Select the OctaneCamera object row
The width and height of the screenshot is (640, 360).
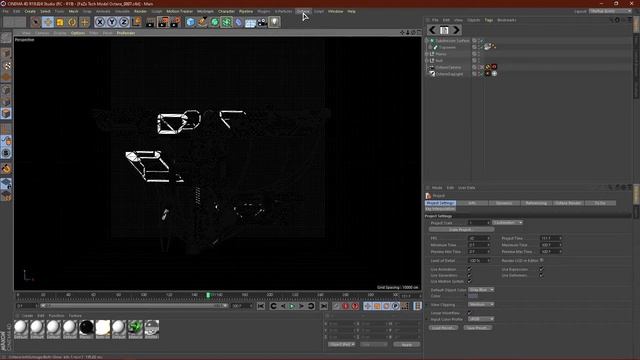448,67
